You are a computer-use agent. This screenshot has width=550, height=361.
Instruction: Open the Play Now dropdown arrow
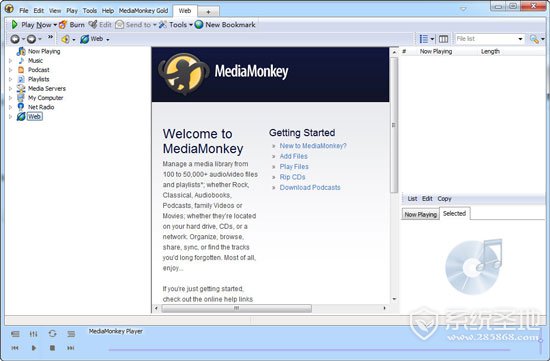point(55,25)
